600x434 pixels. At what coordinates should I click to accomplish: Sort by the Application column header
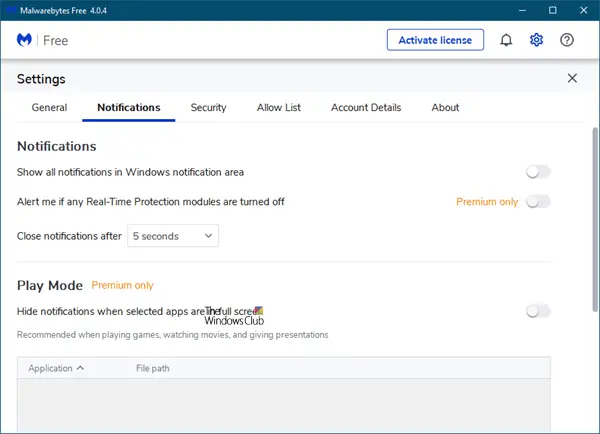coord(56,368)
